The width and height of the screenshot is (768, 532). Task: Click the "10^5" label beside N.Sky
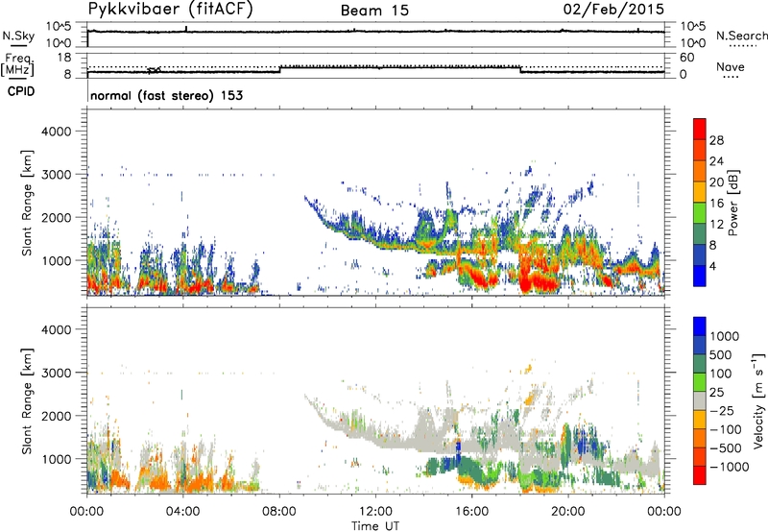click(x=59, y=27)
